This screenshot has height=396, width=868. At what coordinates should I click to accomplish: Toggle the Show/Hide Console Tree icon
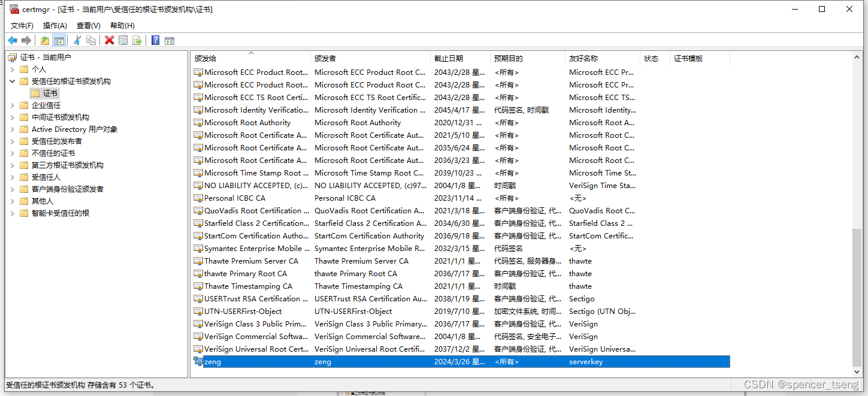59,40
